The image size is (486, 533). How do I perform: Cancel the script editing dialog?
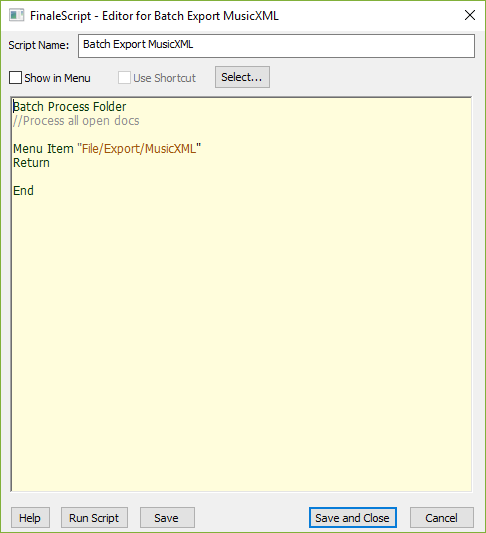441,518
